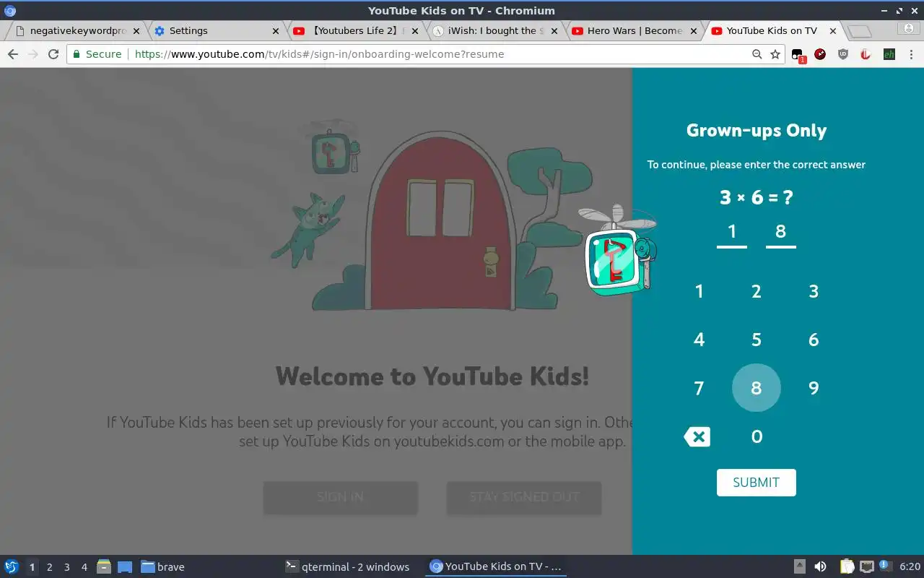Tap digit 4 on the keypad
This screenshot has height=578, width=924.
699,340
